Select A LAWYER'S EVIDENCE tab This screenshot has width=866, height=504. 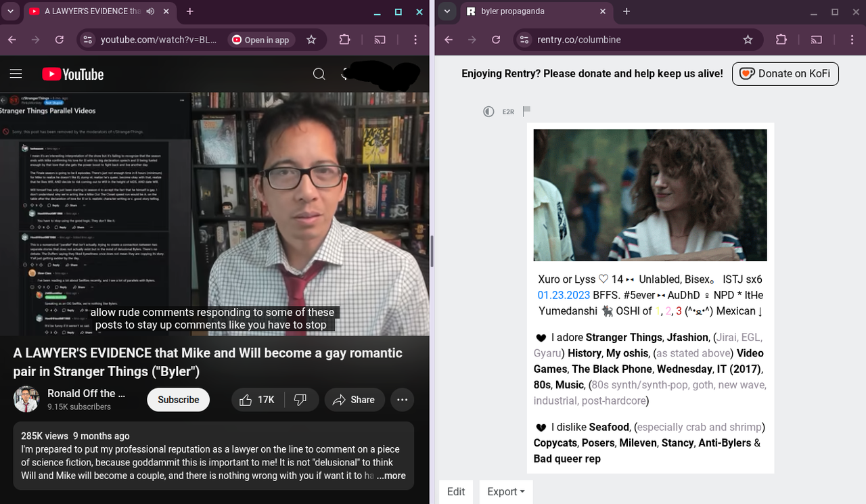click(93, 12)
